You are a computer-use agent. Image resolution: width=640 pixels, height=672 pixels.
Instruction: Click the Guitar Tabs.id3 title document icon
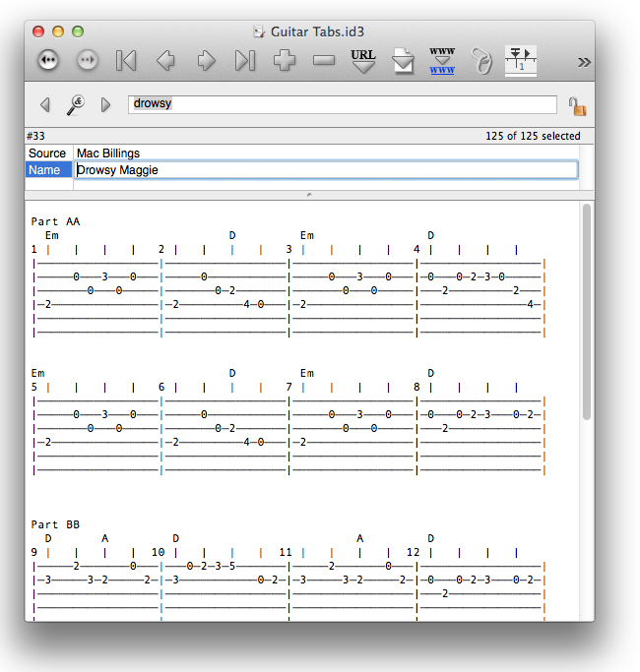coord(259,31)
